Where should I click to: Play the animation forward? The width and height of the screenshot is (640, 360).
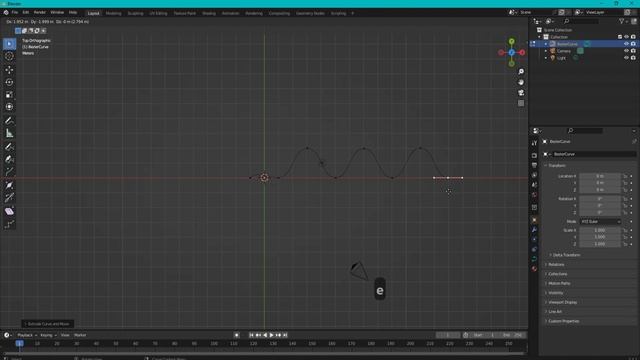coord(271,335)
